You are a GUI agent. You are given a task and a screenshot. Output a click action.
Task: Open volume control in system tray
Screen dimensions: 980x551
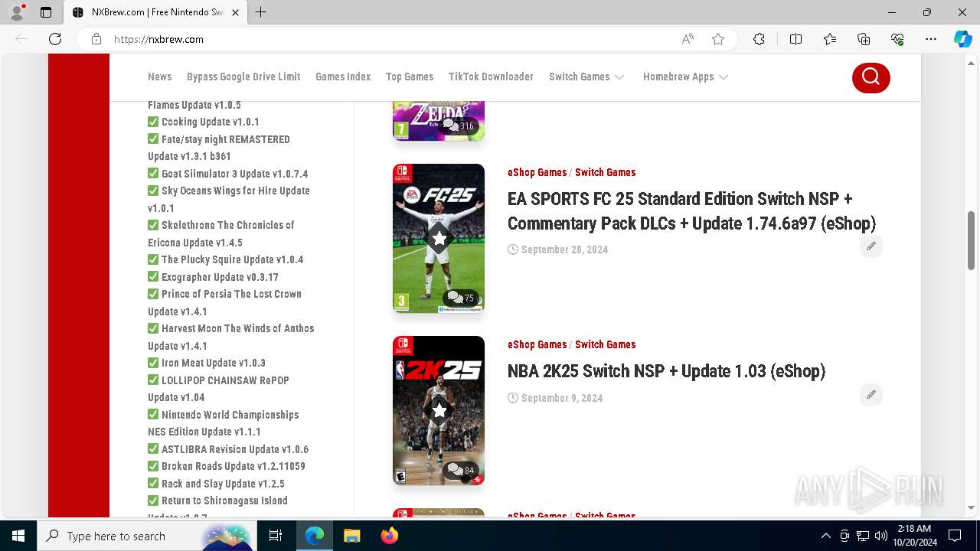click(x=880, y=536)
